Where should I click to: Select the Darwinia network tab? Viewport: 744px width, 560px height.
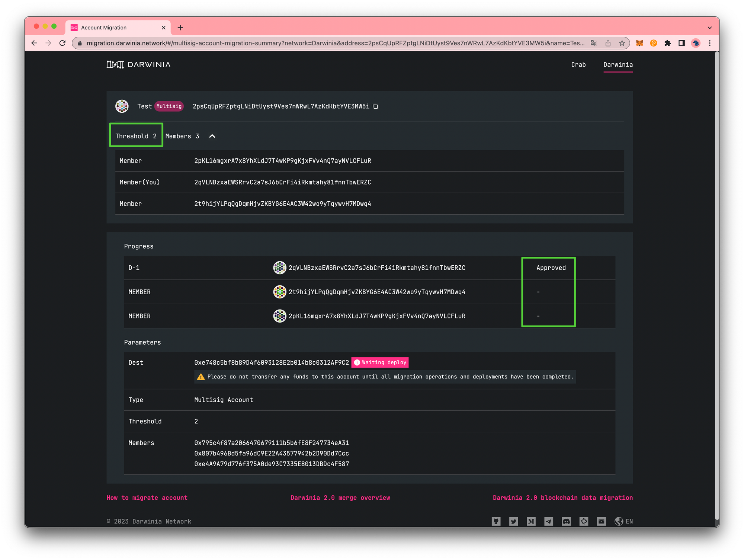click(x=618, y=65)
